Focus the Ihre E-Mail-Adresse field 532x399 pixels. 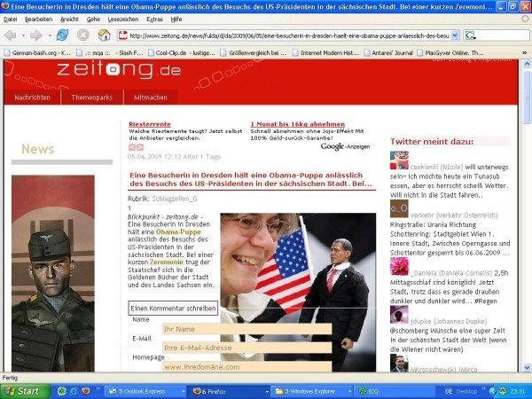click(x=247, y=348)
